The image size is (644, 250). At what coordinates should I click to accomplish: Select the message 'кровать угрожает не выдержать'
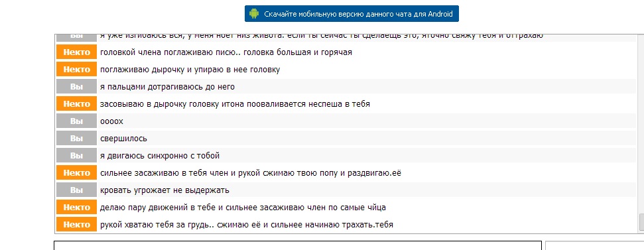[x=164, y=190]
